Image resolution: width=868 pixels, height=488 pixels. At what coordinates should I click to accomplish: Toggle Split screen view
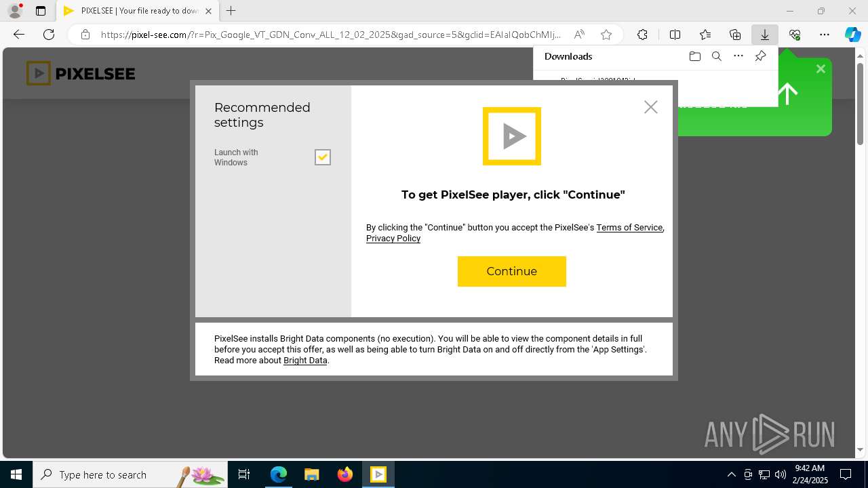pos(675,35)
